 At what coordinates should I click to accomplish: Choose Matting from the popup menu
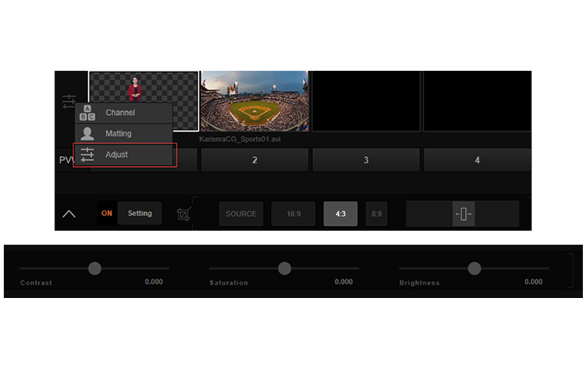tap(118, 134)
